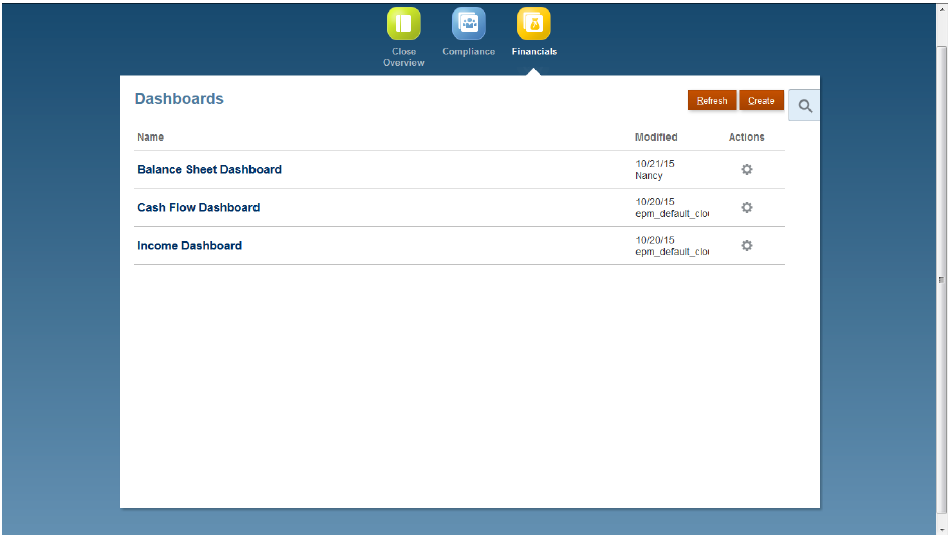The height and width of the screenshot is (544, 951).
Task: Open actions gear for Balance Sheet Dashboard
Action: click(x=747, y=169)
